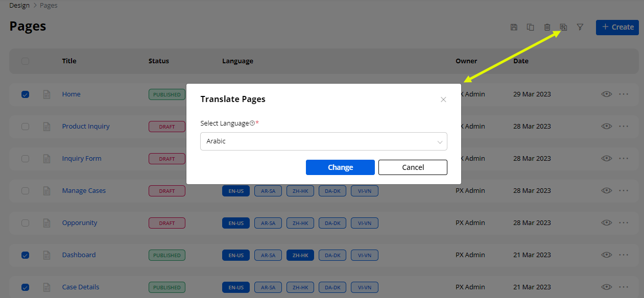The width and height of the screenshot is (644, 298).
Task: Click the help icon beside Select Language
Action: click(252, 123)
